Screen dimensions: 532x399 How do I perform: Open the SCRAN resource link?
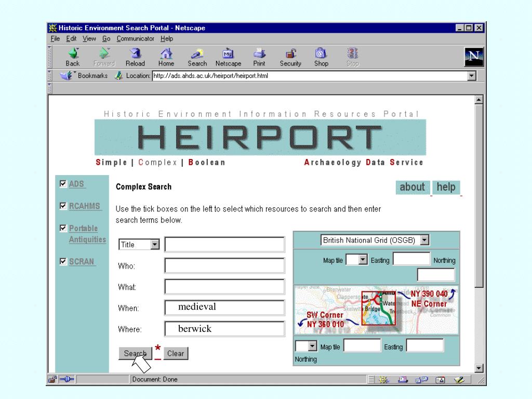82,262
